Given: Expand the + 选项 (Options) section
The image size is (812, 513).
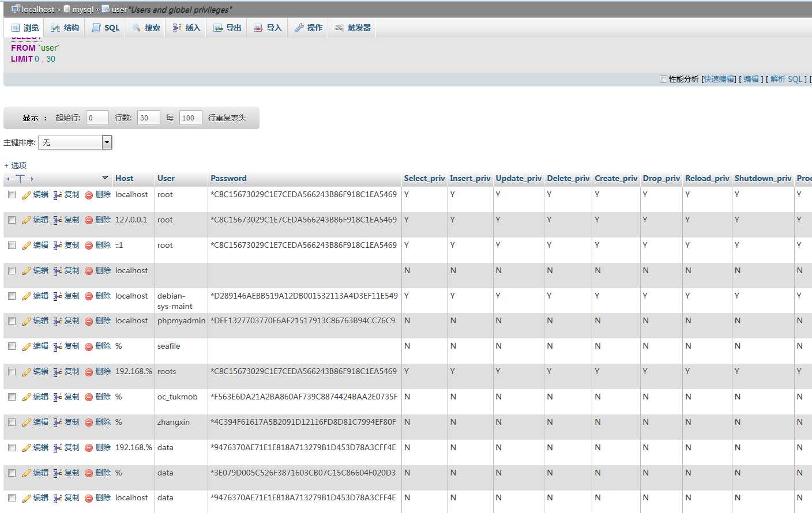Looking at the screenshot, I should click(x=15, y=165).
